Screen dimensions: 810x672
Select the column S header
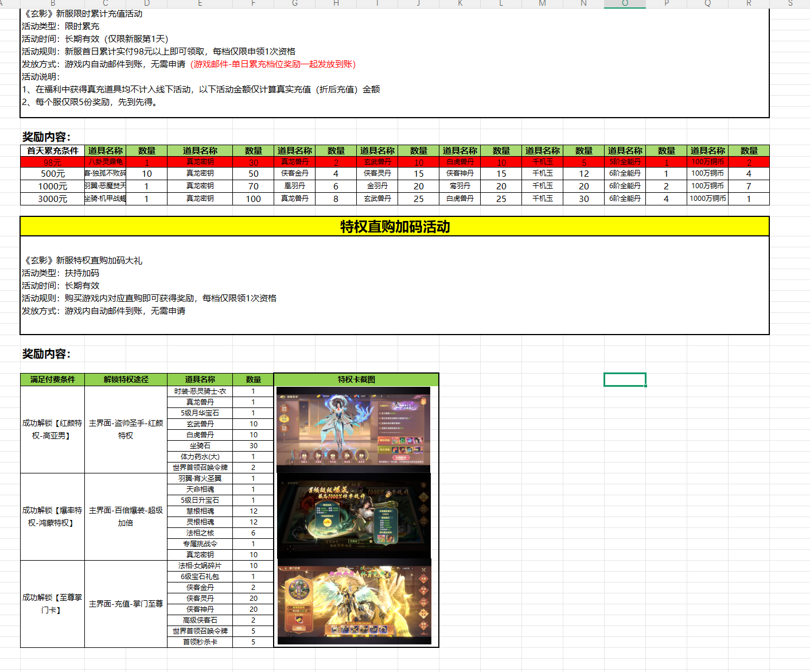point(790,3)
